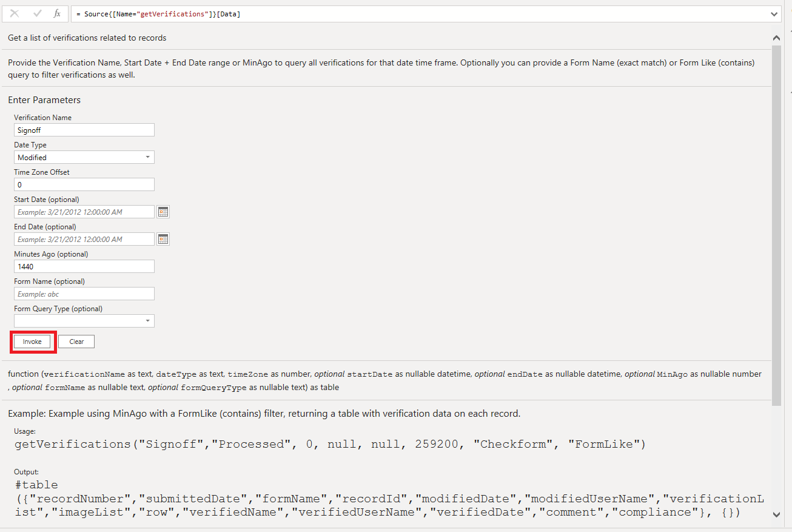Cancel formula edit with the X icon
Viewport: 792px width, 532px height.
[x=15, y=13]
